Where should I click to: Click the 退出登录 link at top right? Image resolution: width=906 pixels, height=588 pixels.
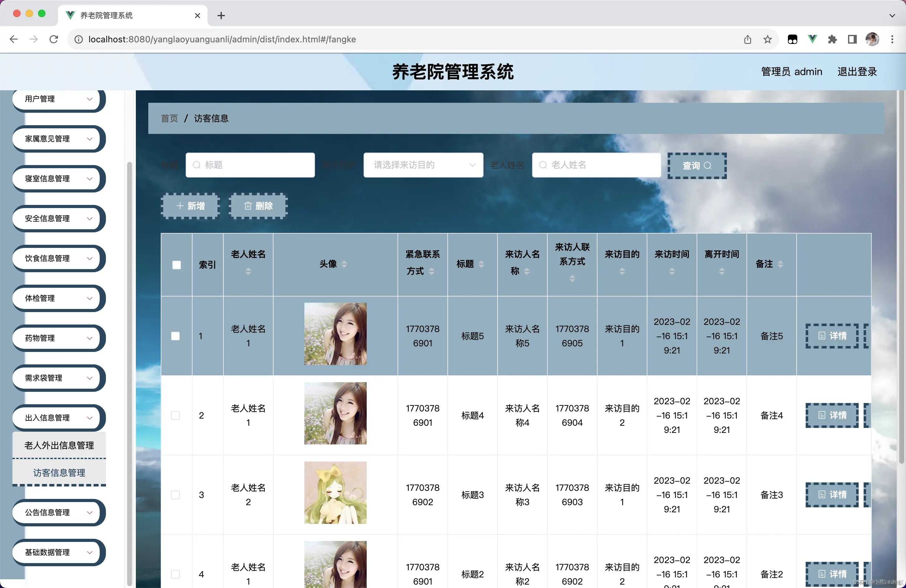[x=857, y=72]
